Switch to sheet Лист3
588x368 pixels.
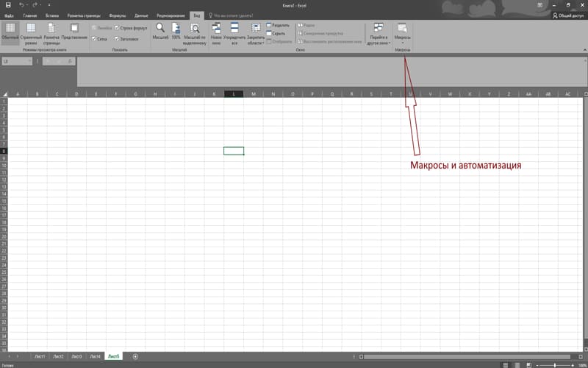point(76,356)
